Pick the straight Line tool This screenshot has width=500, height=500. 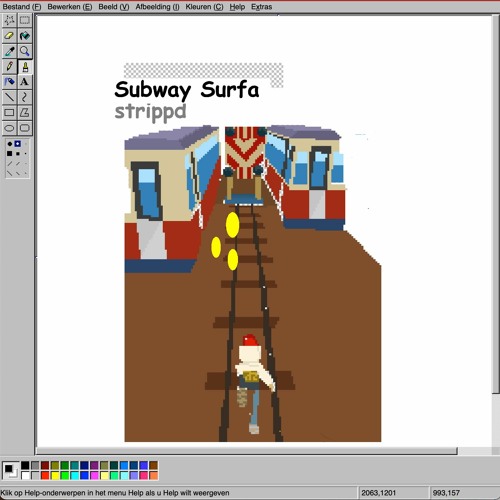[9, 97]
